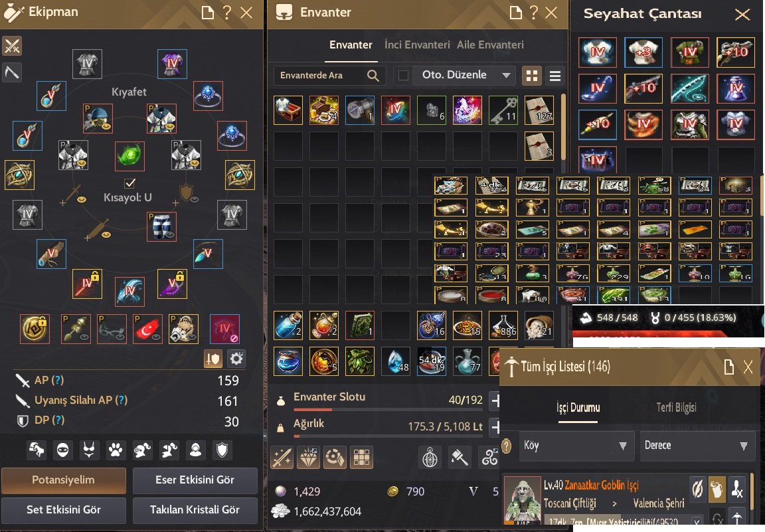The width and height of the screenshot is (765, 532).
Task: Switch inventory to grid view icon
Action: (532, 76)
